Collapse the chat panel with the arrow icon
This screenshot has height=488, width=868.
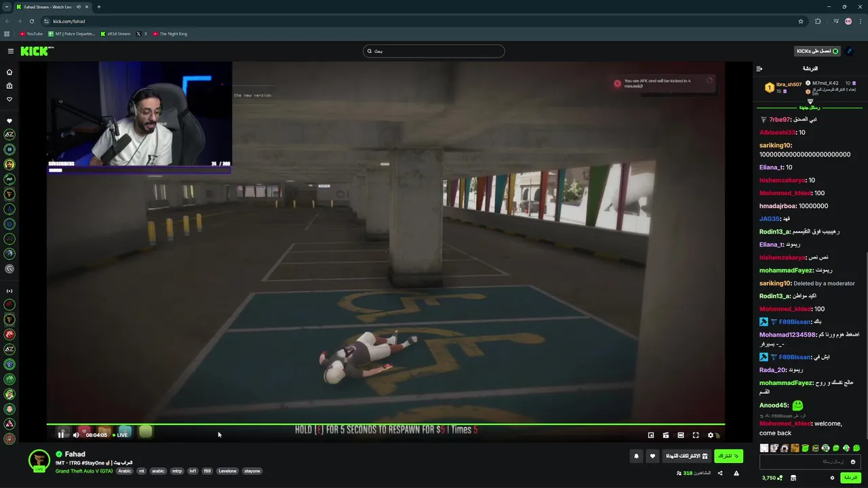pyautogui.click(x=759, y=68)
